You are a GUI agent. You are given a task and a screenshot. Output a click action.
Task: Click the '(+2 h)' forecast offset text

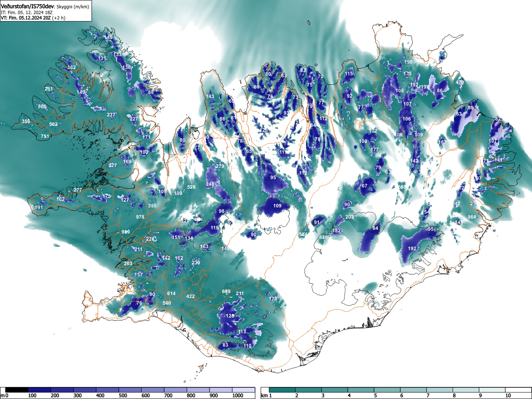59,18
